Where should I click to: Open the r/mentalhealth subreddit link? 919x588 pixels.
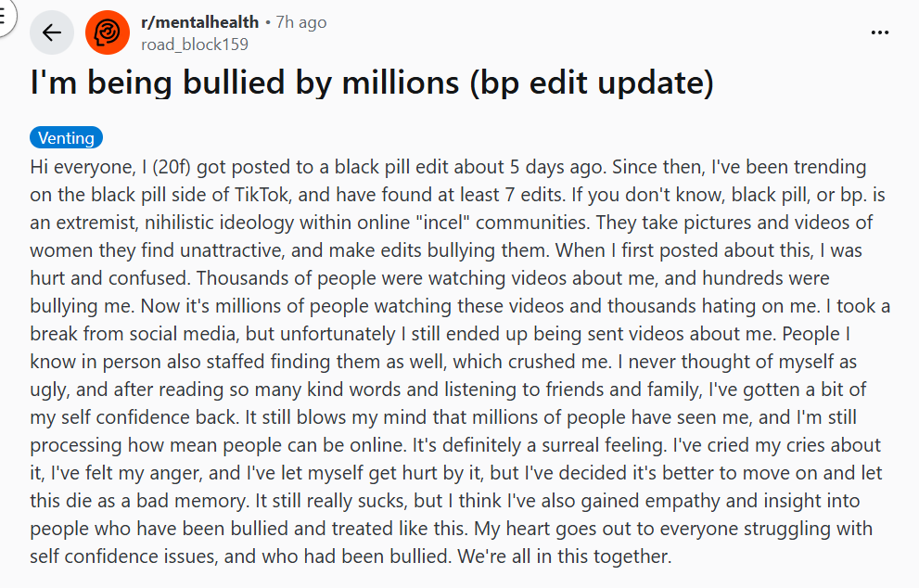click(x=198, y=22)
